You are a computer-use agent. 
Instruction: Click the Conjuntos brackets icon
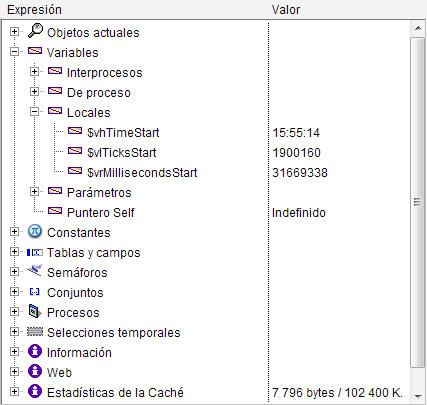click(35, 292)
